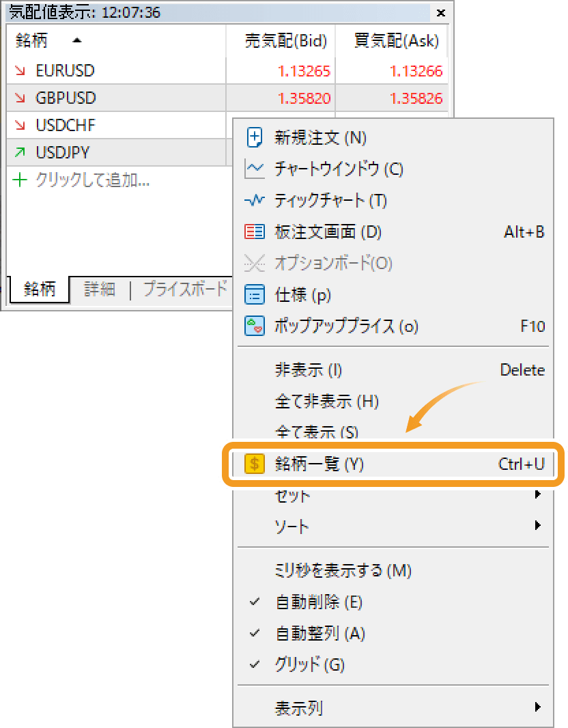568x728 pixels.
Task: Click the Depth of Market red table icon
Action: pyautogui.click(x=254, y=232)
